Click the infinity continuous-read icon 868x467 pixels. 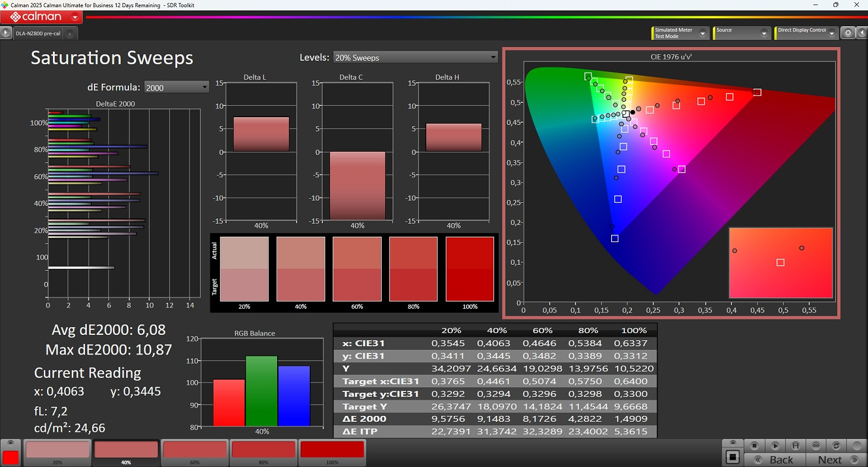click(x=816, y=446)
